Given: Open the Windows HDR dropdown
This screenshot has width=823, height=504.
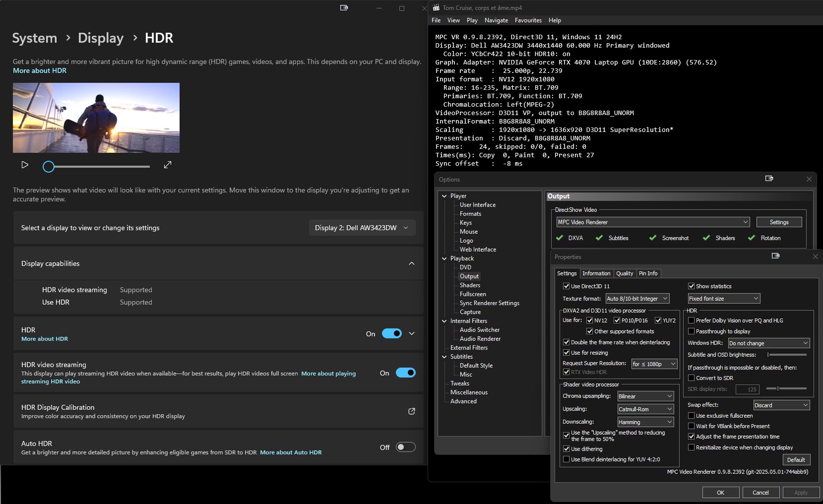Looking at the screenshot, I should pyautogui.click(x=768, y=343).
